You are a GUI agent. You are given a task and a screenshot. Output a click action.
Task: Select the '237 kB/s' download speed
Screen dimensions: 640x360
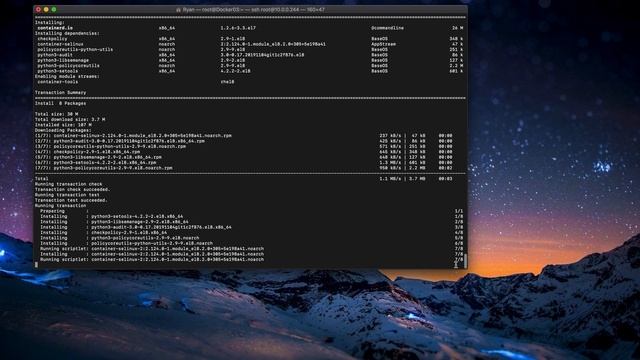coord(390,136)
